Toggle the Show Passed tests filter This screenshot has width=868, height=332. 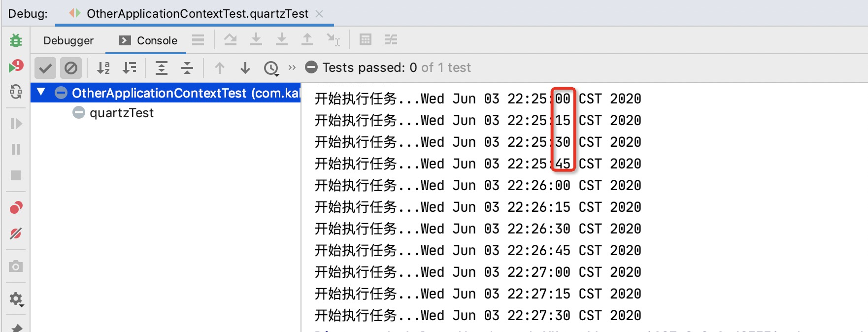click(45, 68)
